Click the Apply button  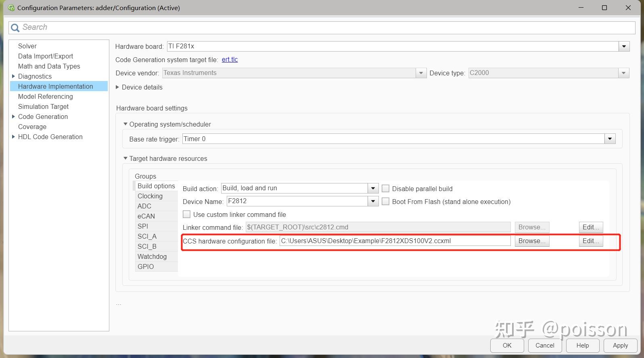coord(620,346)
